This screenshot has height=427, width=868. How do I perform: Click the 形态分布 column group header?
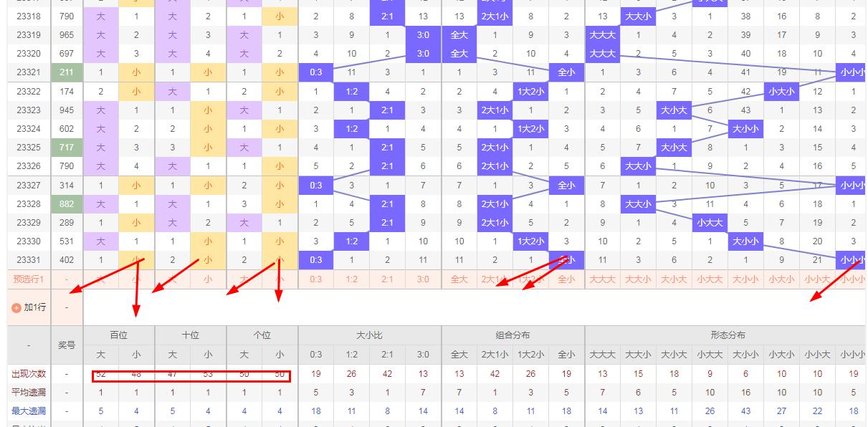tap(728, 335)
